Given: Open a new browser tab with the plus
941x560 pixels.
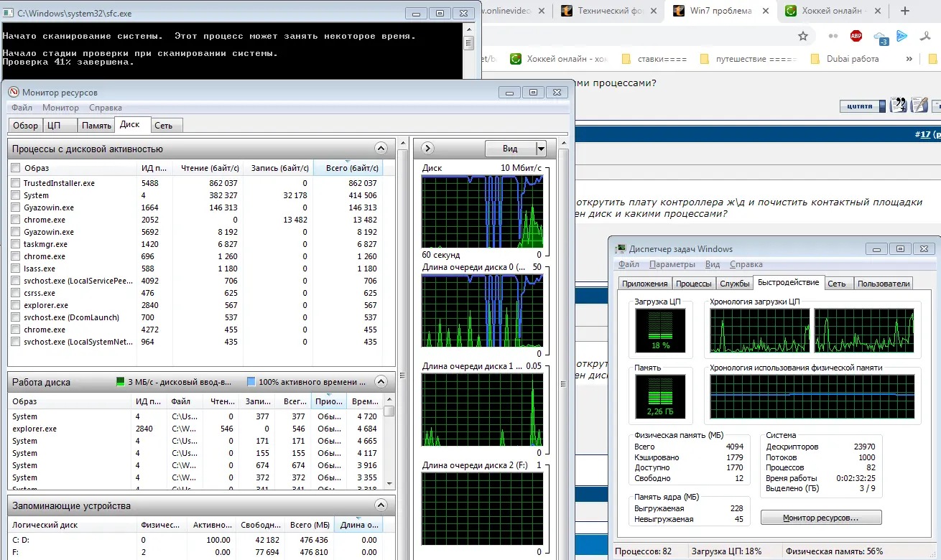Looking at the screenshot, I should tap(905, 11).
